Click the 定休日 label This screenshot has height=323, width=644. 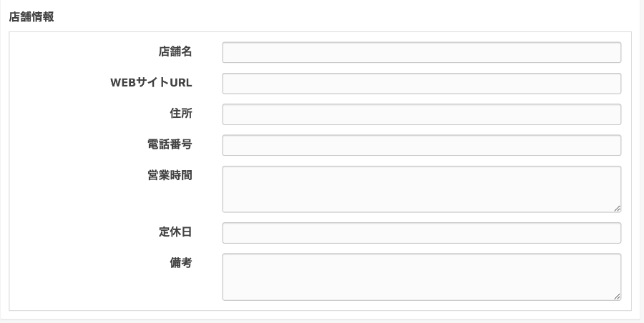pos(175,232)
